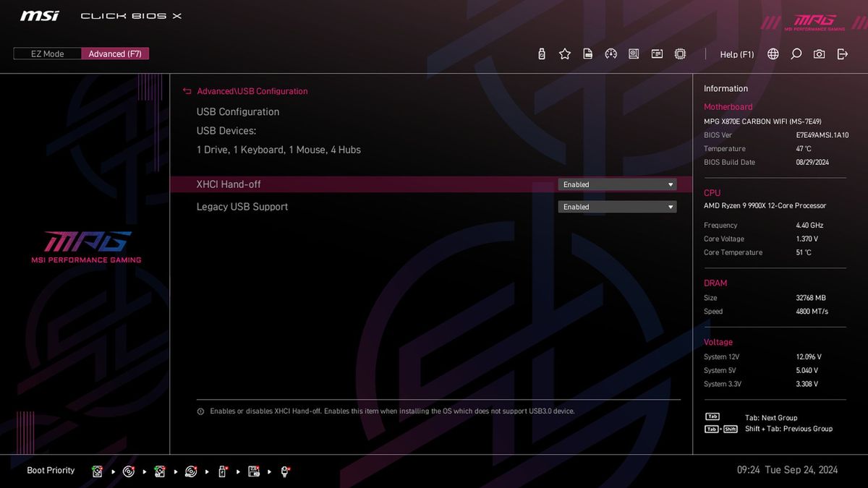Click System 3.3V value 3.308 V
868x488 pixels.
807,384
